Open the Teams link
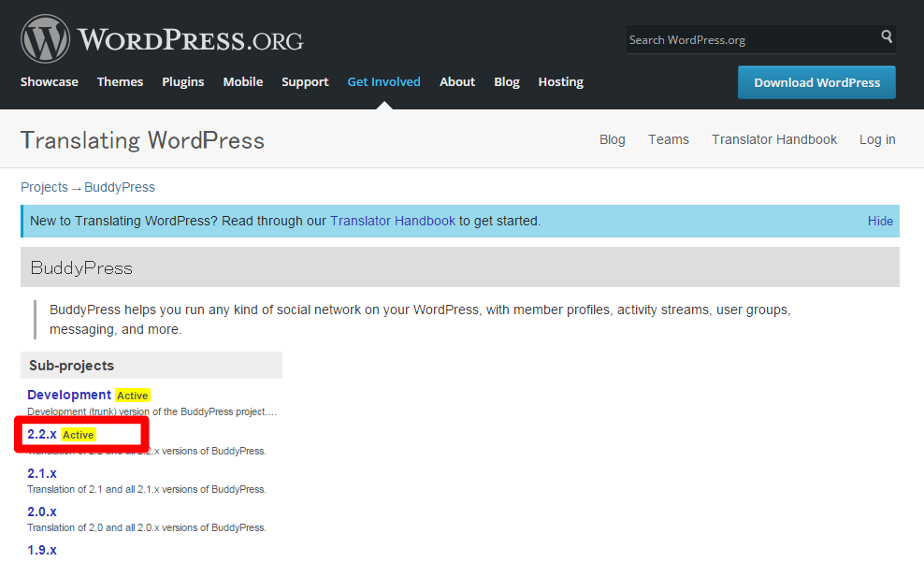 [668, 139]
